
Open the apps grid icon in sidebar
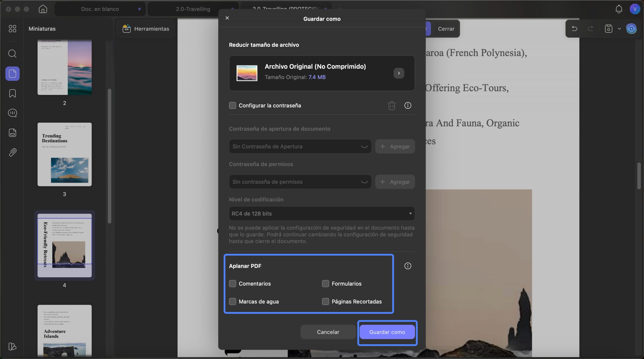click(12, 28)
